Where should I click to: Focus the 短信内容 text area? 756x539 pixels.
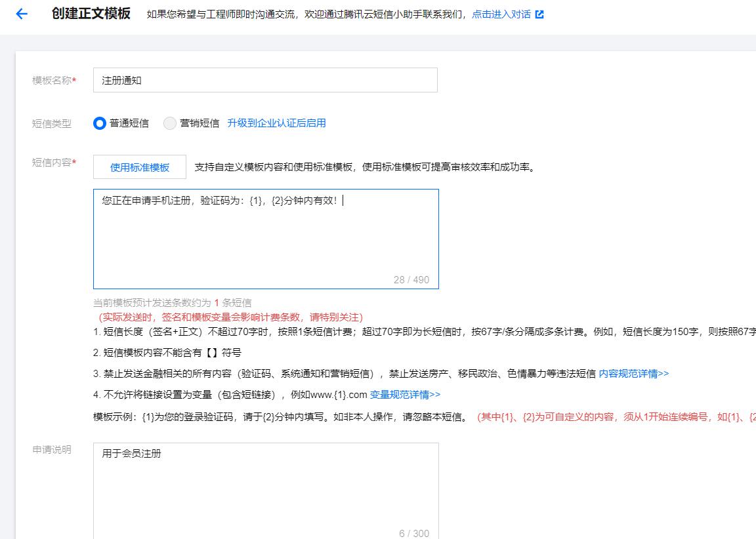pos(266,239)
